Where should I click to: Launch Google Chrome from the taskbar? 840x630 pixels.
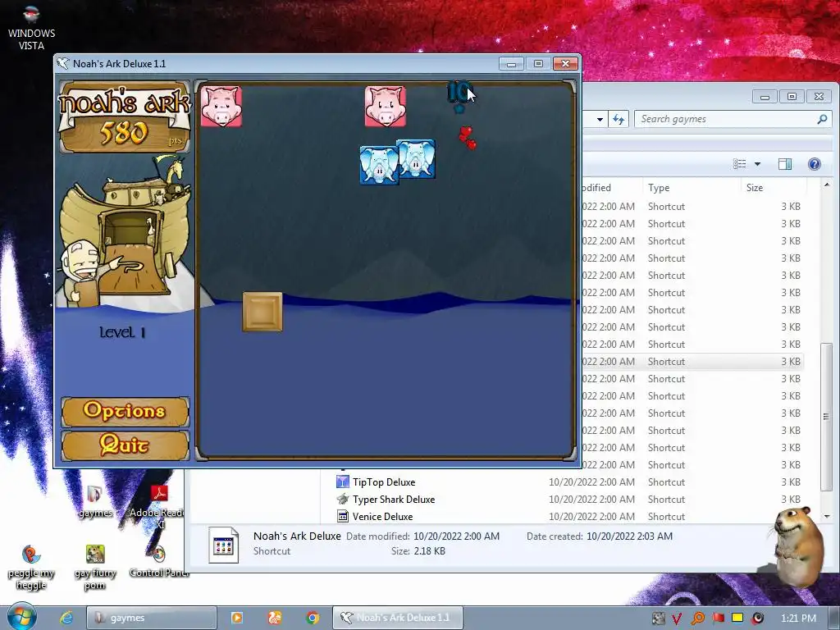click(x=313, y=618)
